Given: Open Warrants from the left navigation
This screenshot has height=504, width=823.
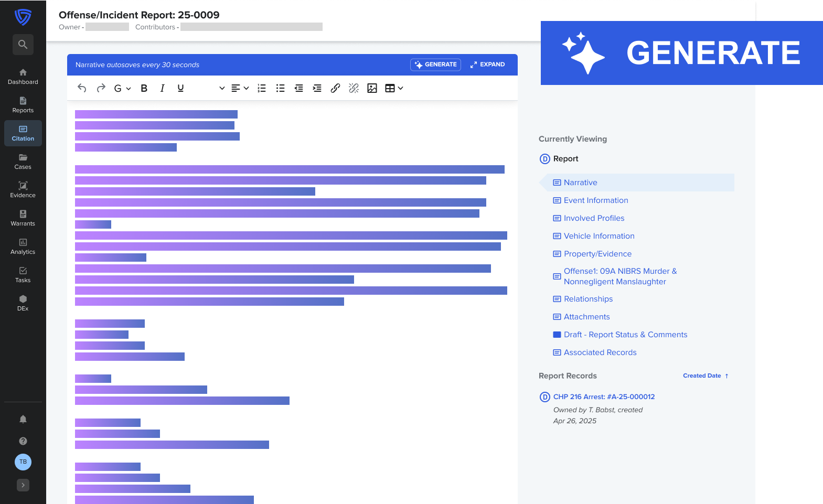Looking at the screenshot, I should (23, 218).
